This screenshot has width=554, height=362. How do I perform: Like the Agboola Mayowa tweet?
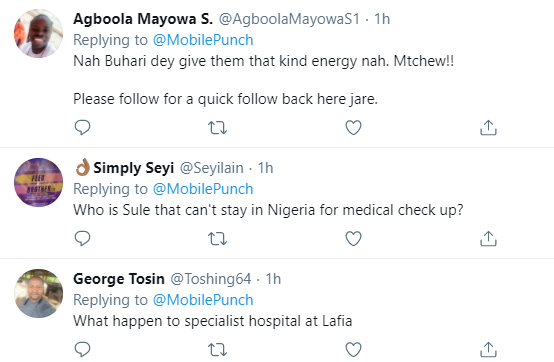coord(353,127)
